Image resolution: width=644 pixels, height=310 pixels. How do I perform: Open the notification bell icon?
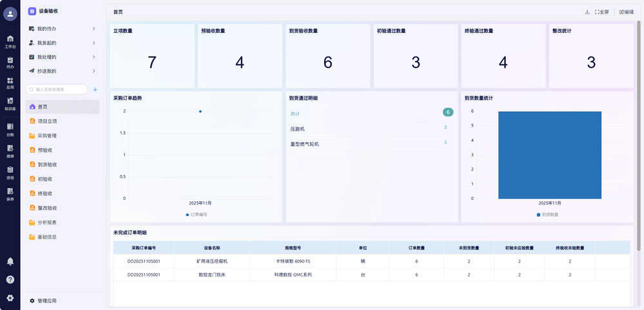point(10,261)
